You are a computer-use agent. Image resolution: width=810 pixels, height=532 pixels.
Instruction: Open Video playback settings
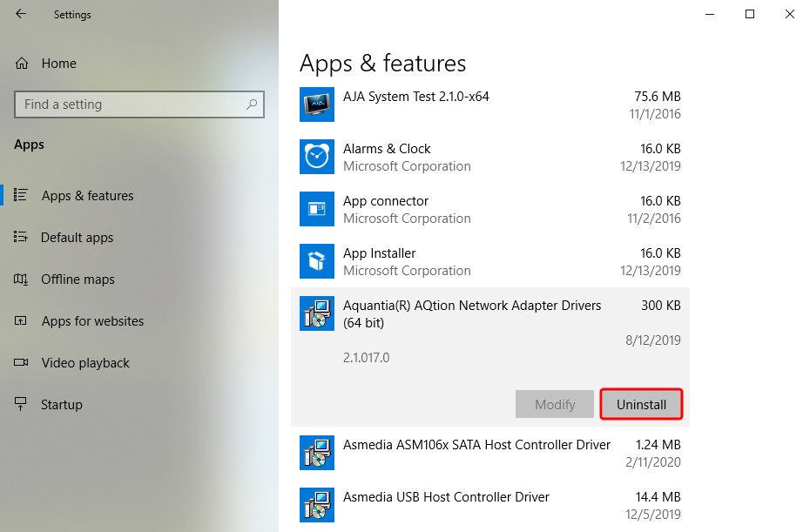(x=85, y=363)
